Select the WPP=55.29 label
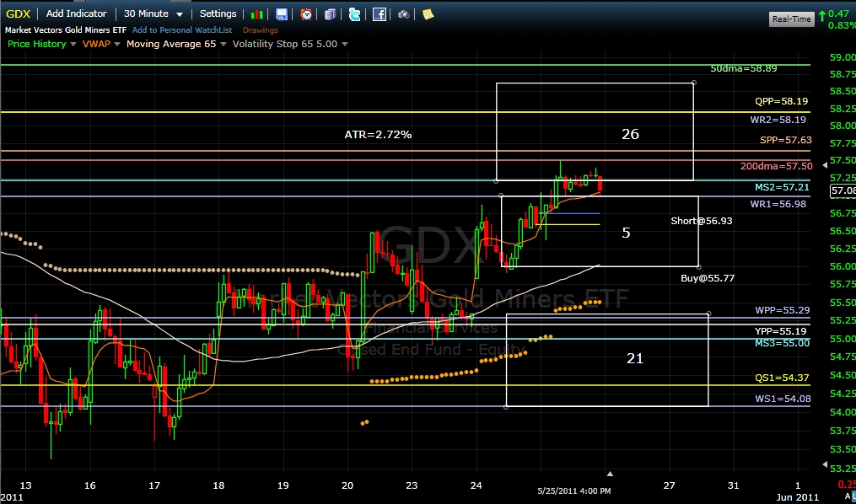The image size is (856, 504). (x=783, y=310)
